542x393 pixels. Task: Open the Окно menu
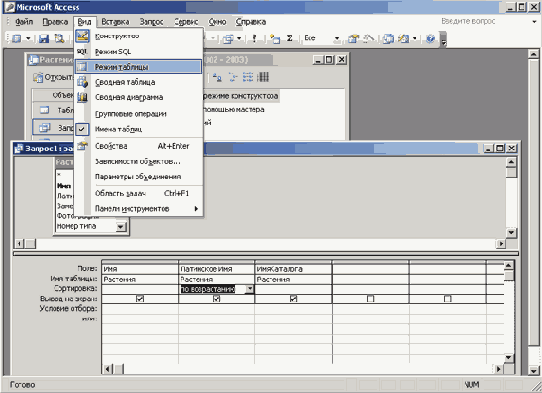tap(217, 22)
